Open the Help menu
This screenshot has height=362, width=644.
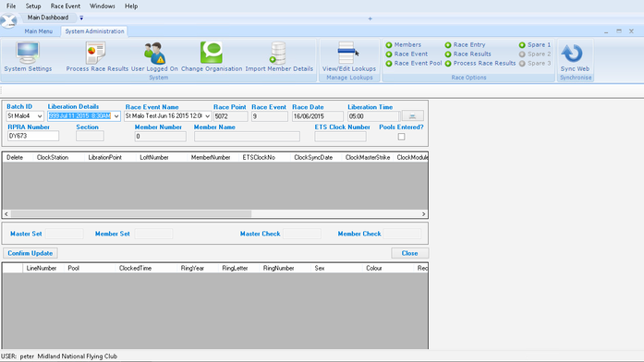(131, 6)
